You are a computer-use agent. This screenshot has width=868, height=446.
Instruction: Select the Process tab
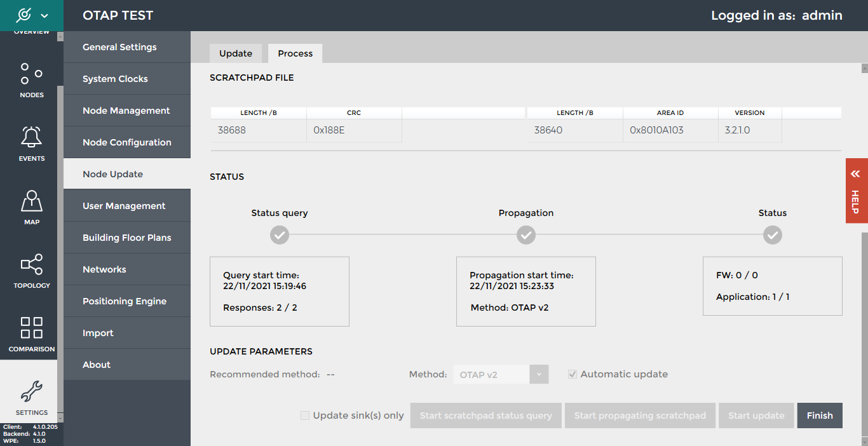click(x=295, y=53)
